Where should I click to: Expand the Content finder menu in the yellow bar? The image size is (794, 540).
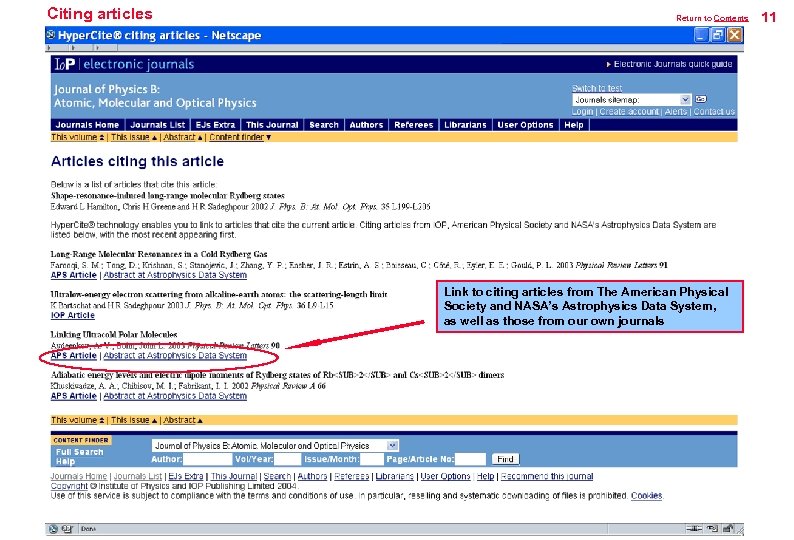240,137
